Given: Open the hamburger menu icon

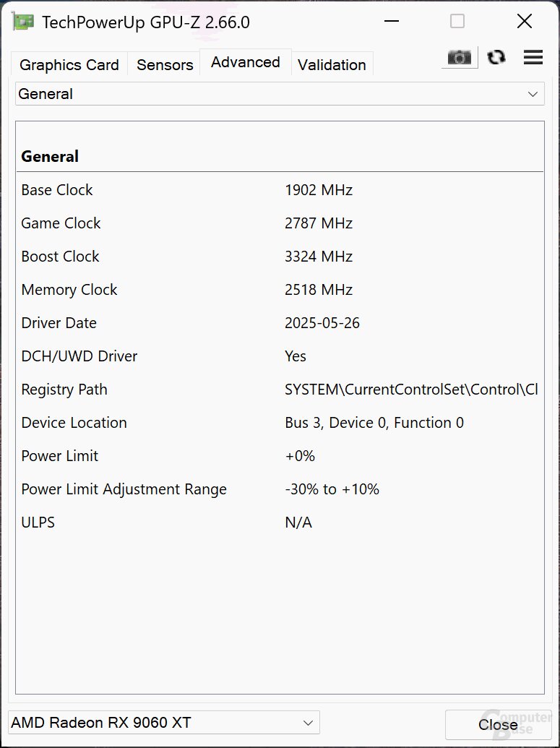Looking at the screenshot, I should click(533, 57).
